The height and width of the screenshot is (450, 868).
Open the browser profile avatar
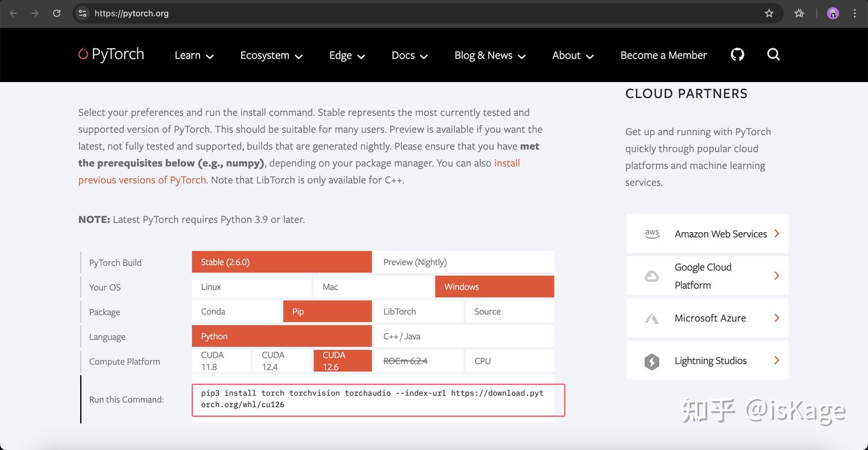(x=832, y=13)
